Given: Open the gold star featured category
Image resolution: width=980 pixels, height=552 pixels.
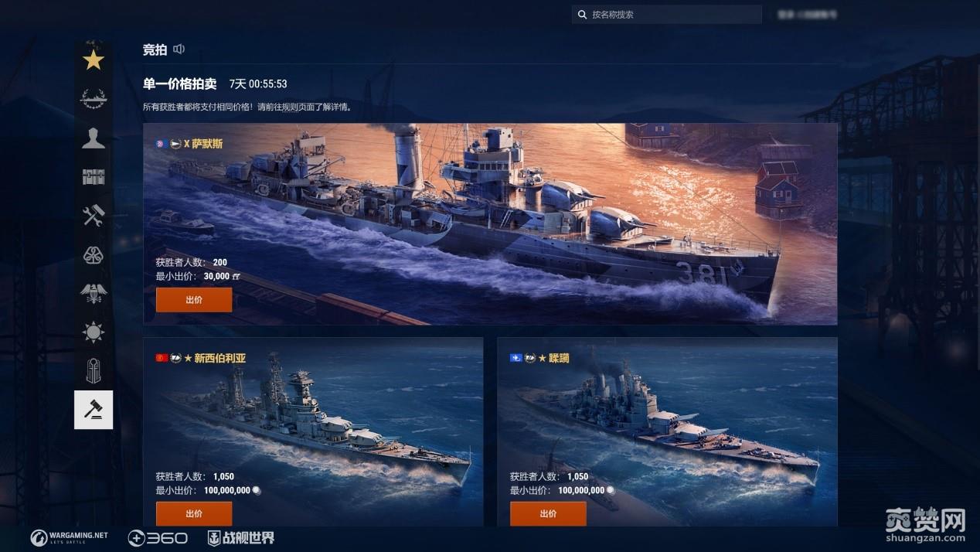Looking at the screenshot, I should 94,60.
